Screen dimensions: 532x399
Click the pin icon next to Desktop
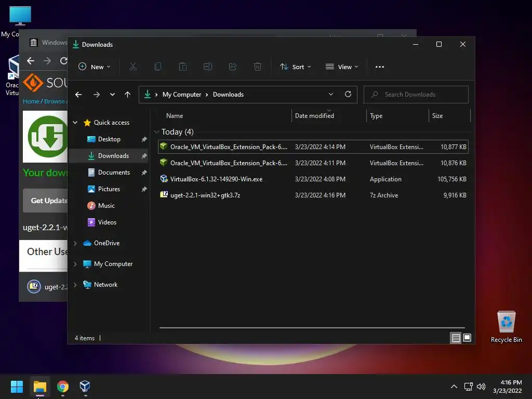tap(144, 139)
